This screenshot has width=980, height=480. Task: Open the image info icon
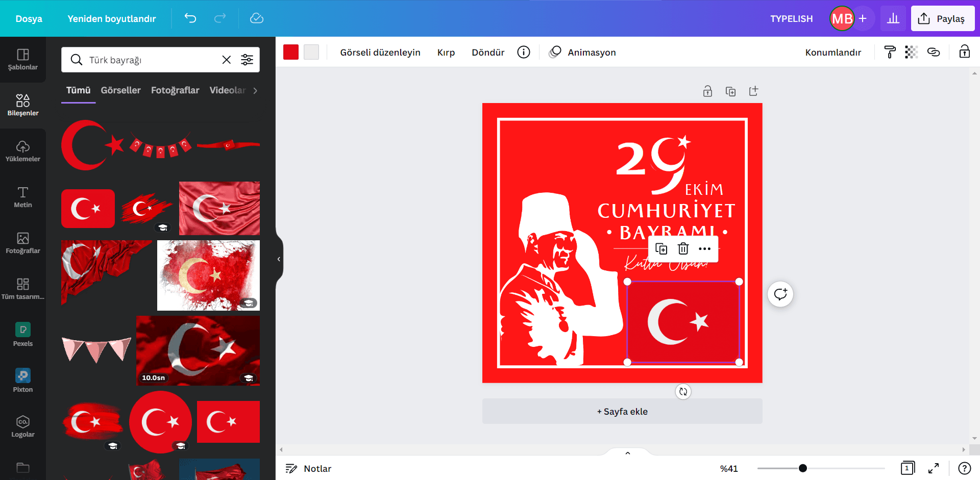(x=523, y=52)
